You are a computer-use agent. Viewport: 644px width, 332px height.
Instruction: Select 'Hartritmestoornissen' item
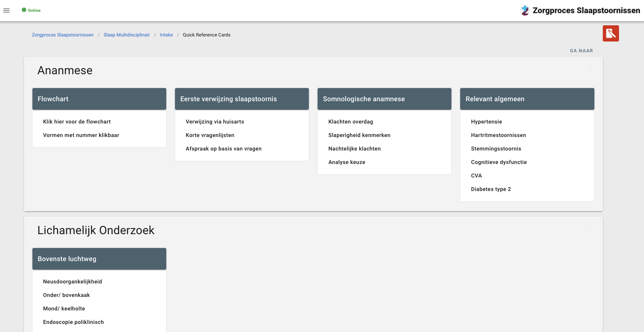pyautogui.click(x=498, y=135)
